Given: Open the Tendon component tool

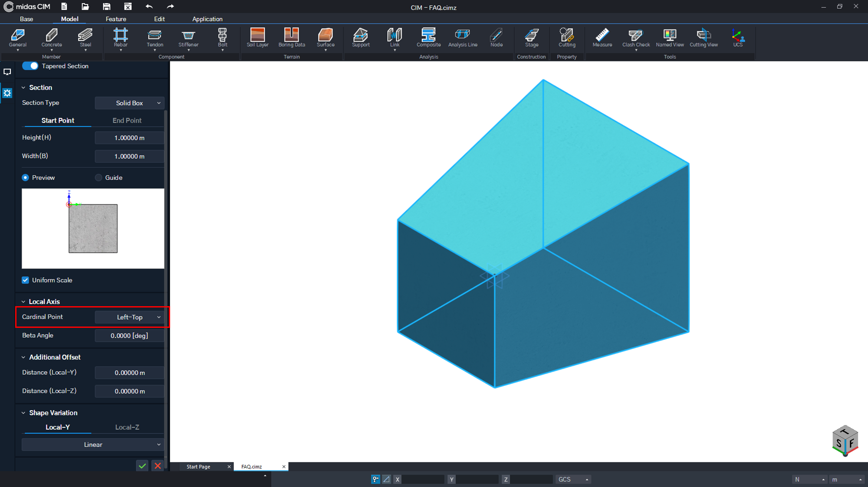Looking at the screenshot, I should [155, 38].
